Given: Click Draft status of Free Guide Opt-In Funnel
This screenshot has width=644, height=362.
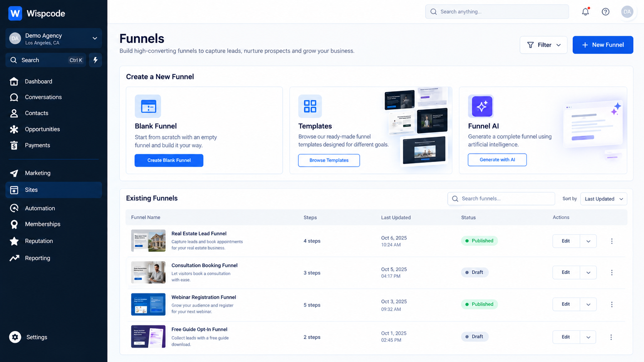Looking at the screenshot, I should click(475, 337).
